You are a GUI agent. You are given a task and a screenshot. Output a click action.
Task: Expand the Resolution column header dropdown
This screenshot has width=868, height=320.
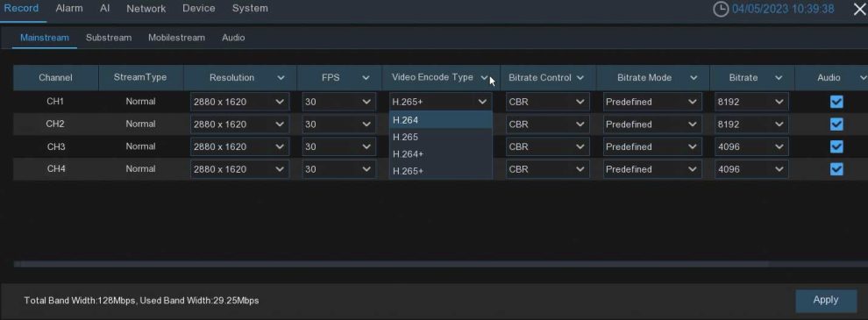tap(281, 78)
